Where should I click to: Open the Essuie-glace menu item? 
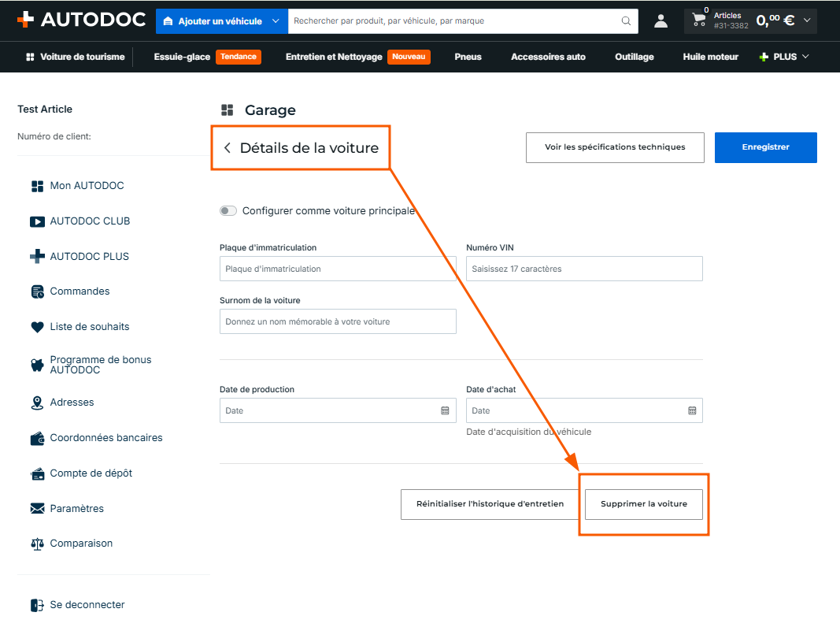(182, 57)
